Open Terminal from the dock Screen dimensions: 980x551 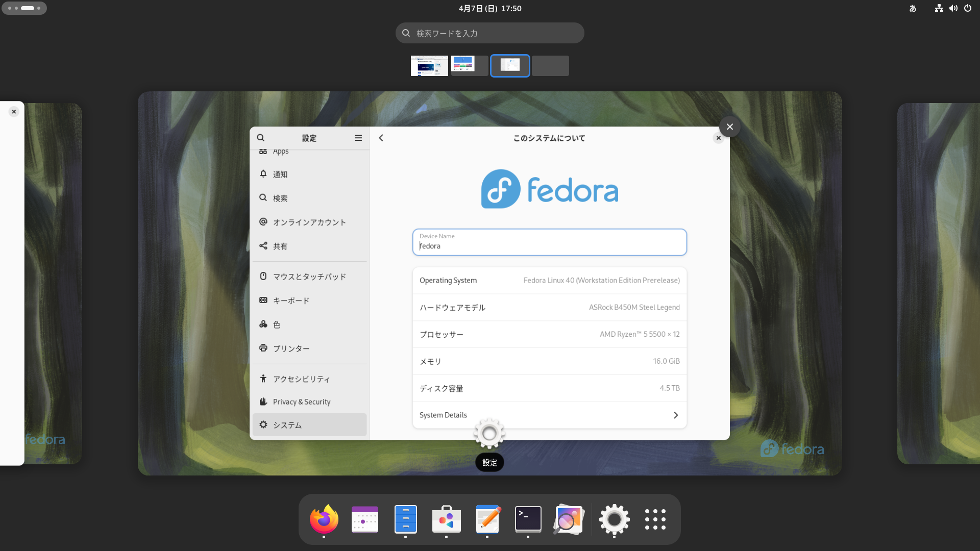[528, 519]
